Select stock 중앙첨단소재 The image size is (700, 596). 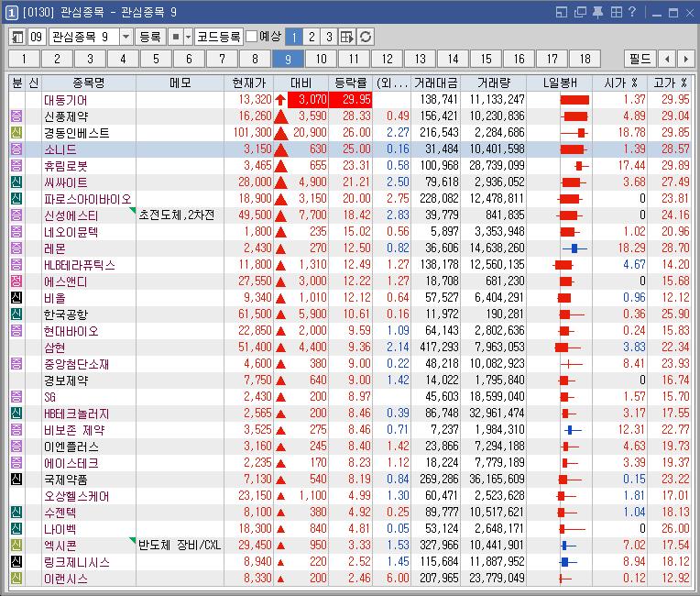coord(76,364)
